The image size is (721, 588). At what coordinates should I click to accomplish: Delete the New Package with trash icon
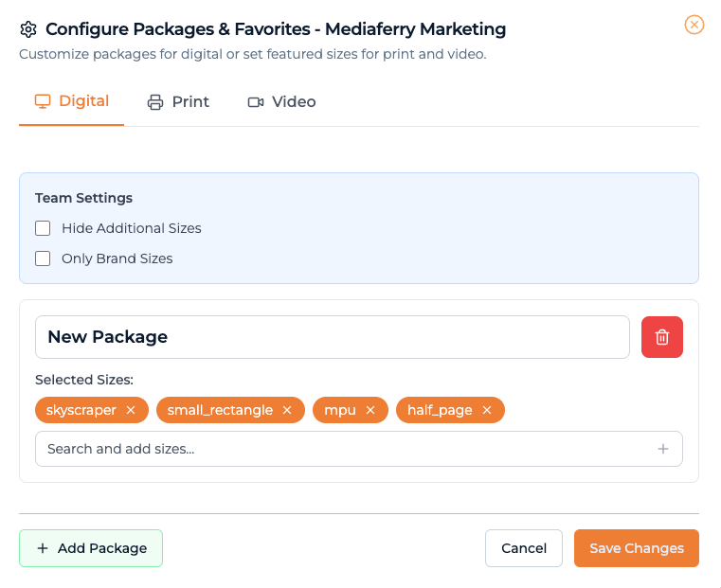coord(662,337)
